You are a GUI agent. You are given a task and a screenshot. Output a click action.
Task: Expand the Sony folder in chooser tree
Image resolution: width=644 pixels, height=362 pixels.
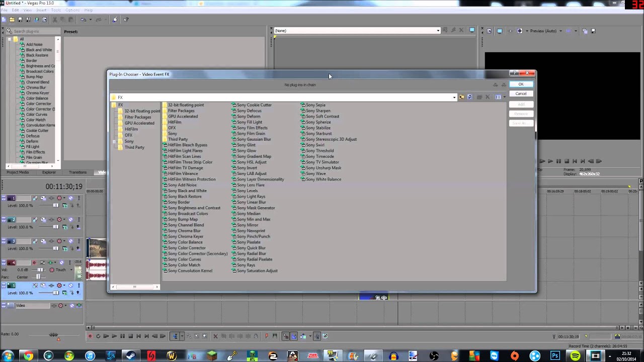114,141
